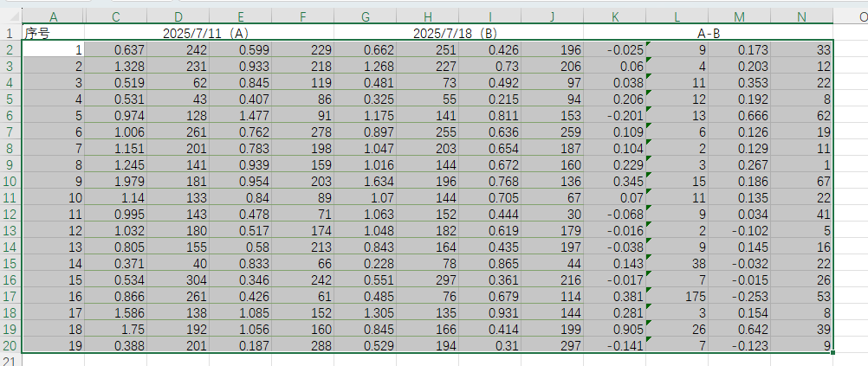
Task: Select row 10 header
Action: (x=10, y=182)
